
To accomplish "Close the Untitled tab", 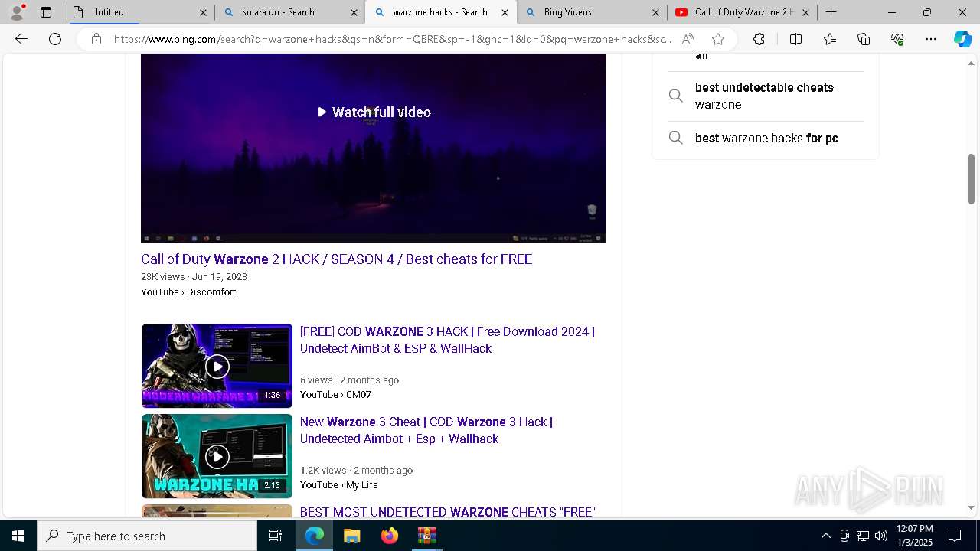I will [x=203, y=12].
